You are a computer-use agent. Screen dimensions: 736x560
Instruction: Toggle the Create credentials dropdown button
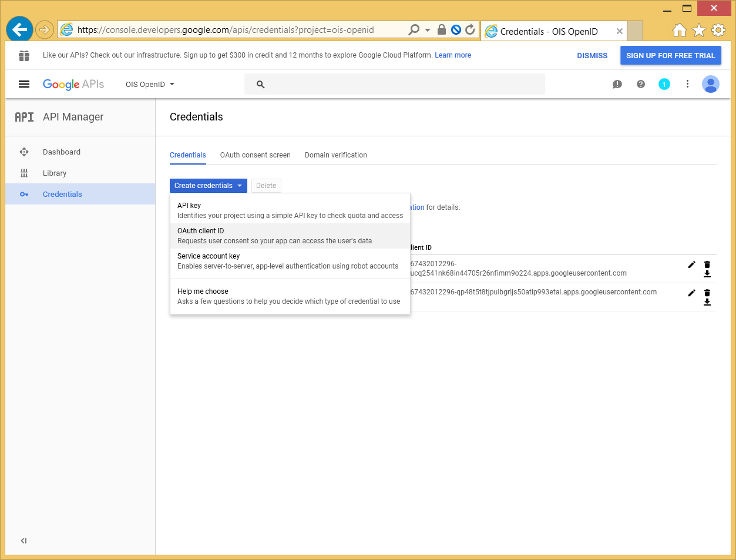coord(209,186)
